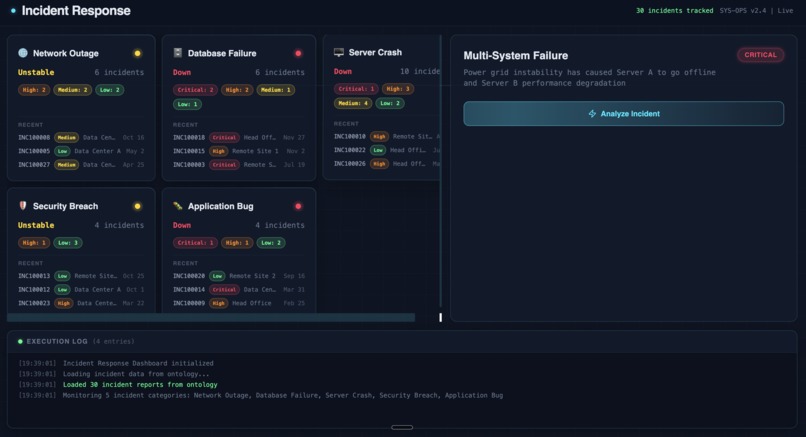The width and height of the screenshot is (806, 437).
Task: Select Database Failure 'Critical: 2' badge
Action: click(x=195, y=90)
